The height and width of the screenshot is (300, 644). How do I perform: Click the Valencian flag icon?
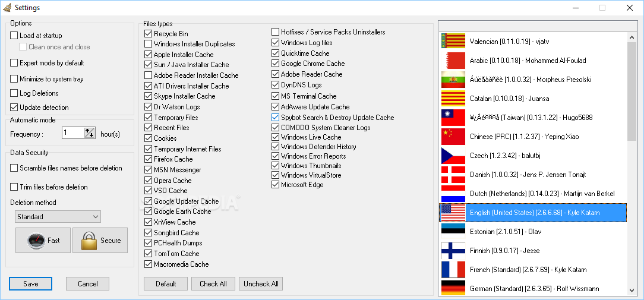453,42
